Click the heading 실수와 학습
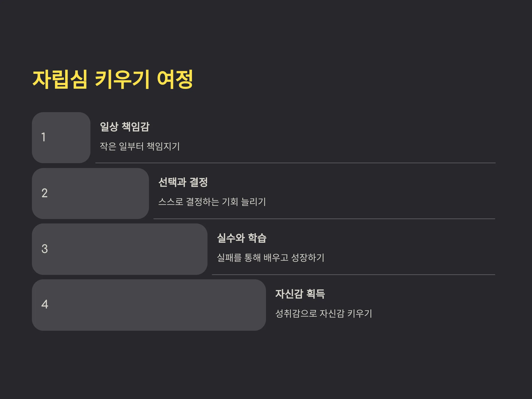Image resolution: width=532 pixels, height=399 pixels. (242, 238)
